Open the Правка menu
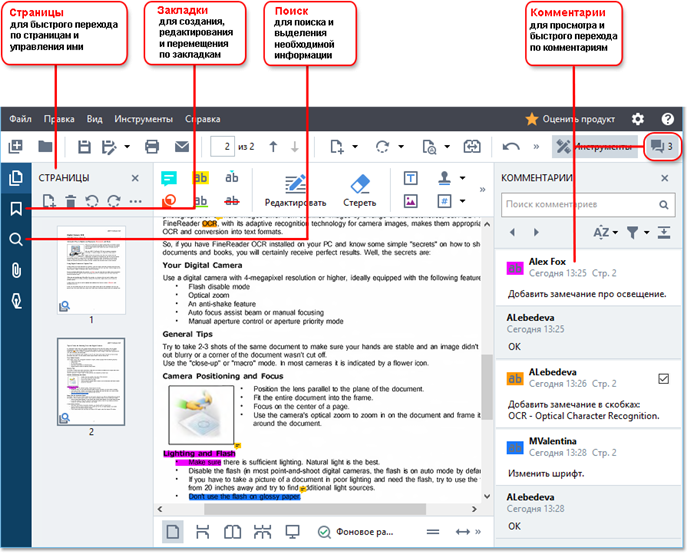This screenshot has height=557, width=690. click(59, 119)
